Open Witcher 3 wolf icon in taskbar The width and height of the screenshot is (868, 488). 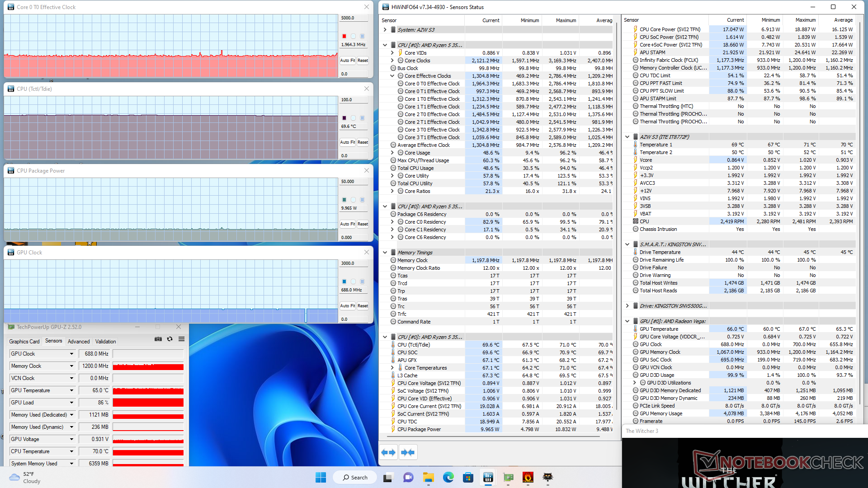click(x=547, y=478)
